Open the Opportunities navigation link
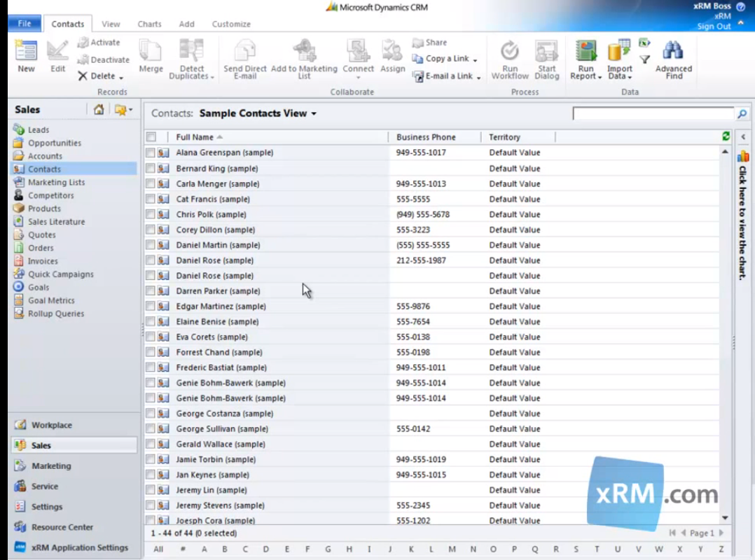Screen dimensions: 755x560 coord(55,143)
